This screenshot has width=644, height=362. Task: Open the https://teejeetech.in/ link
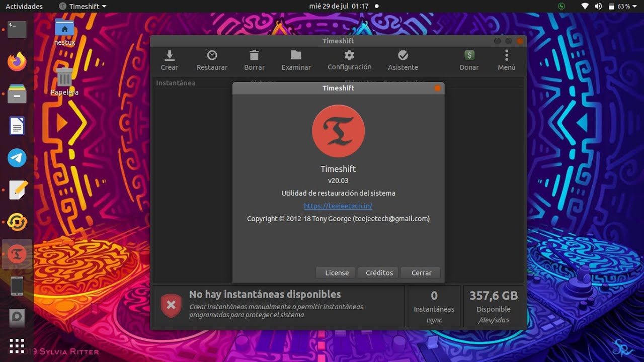[338, 206]
